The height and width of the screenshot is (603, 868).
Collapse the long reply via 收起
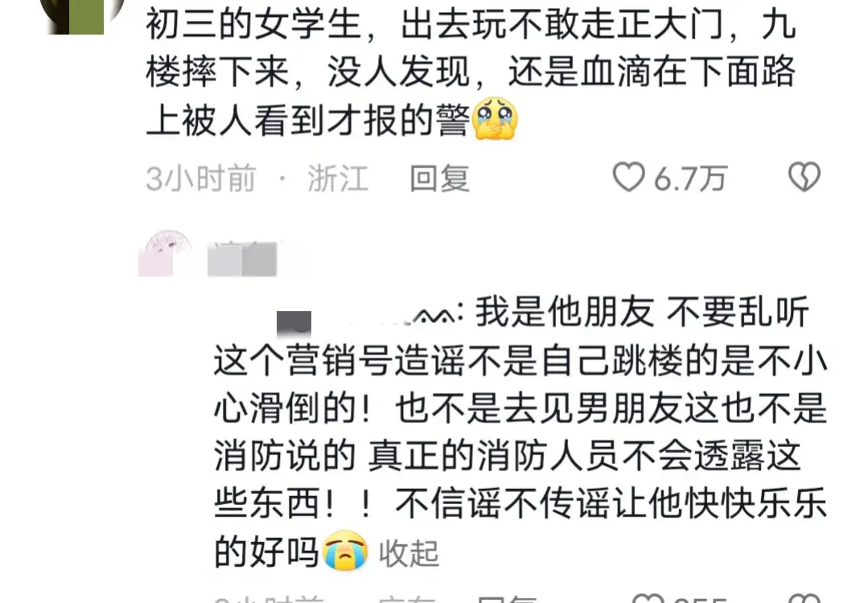tap(409, 553)
